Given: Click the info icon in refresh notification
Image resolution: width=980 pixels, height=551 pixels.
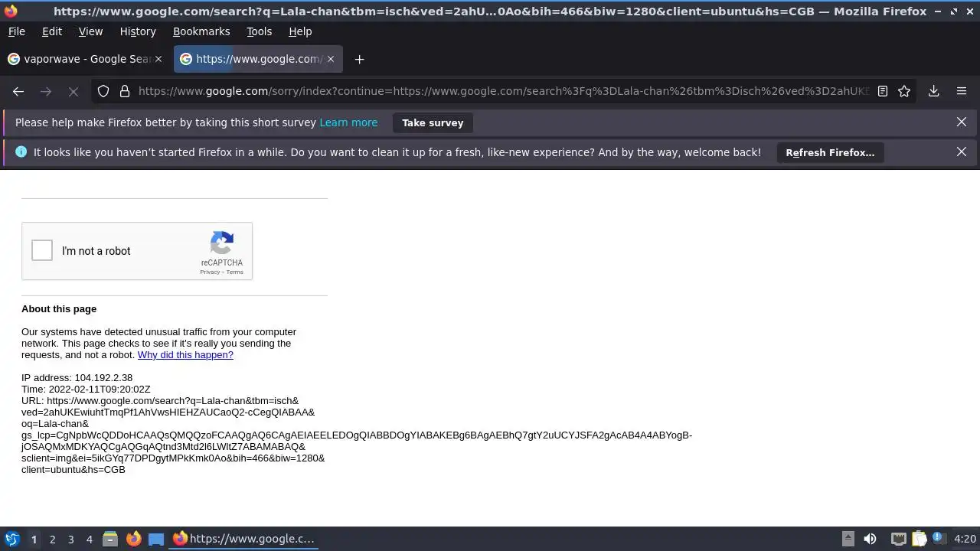Looking at the screenshot, I should click(21, 152).
